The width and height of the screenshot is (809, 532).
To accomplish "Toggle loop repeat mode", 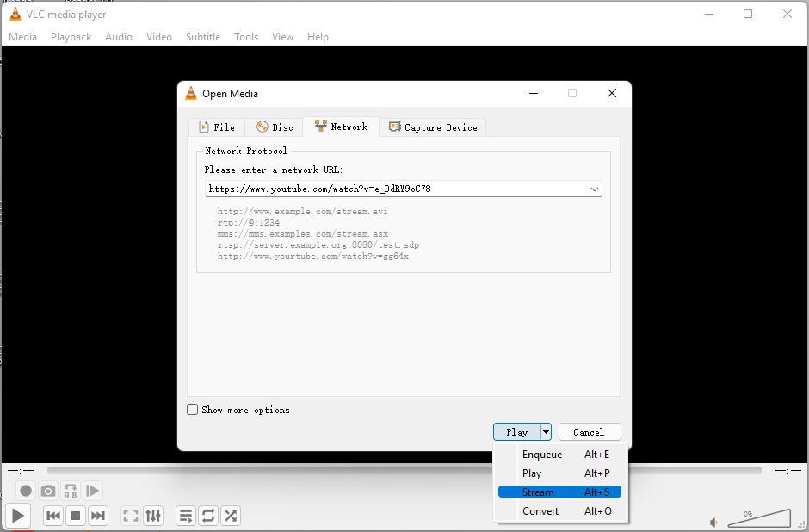I will click(208, 516).
